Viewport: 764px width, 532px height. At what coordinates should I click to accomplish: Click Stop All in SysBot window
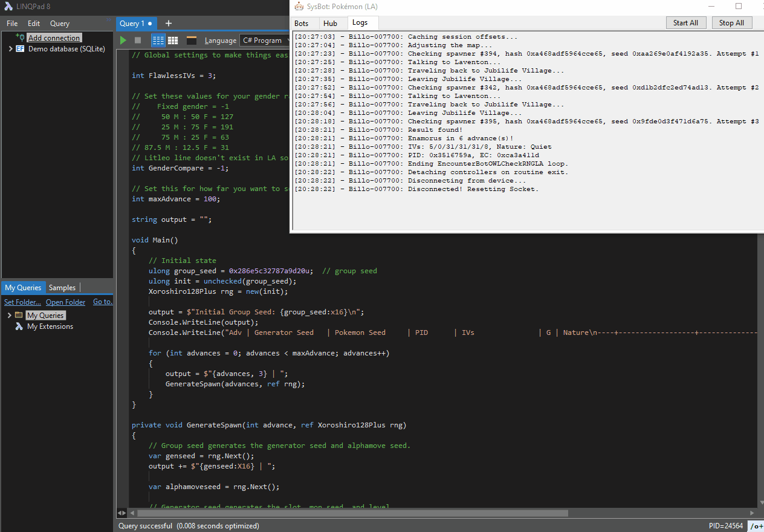[731, 22]
